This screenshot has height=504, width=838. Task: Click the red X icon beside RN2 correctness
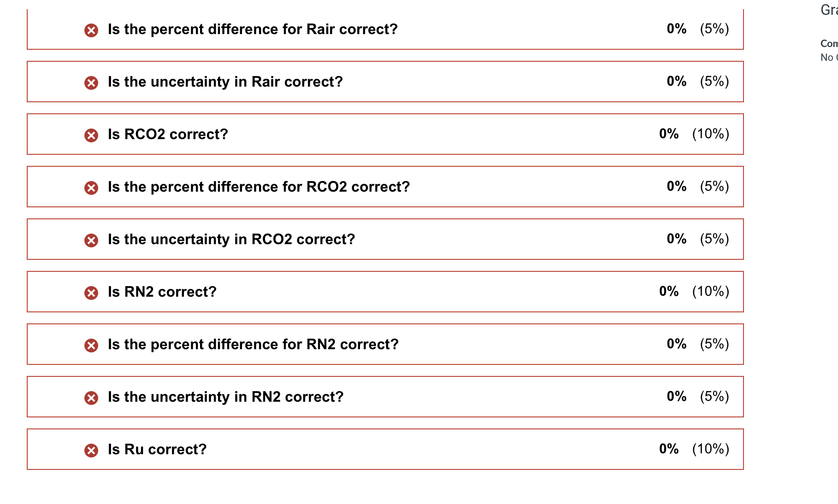(91, 292)
